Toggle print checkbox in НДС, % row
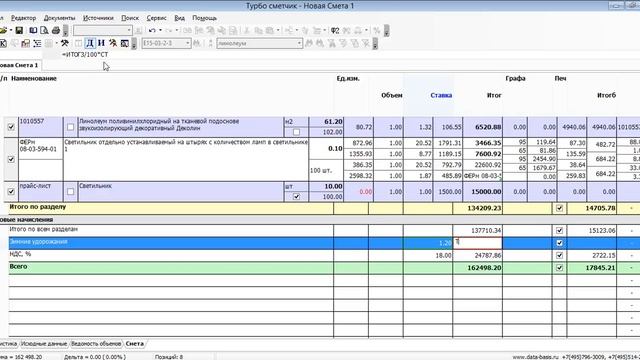 coord(559,256)
